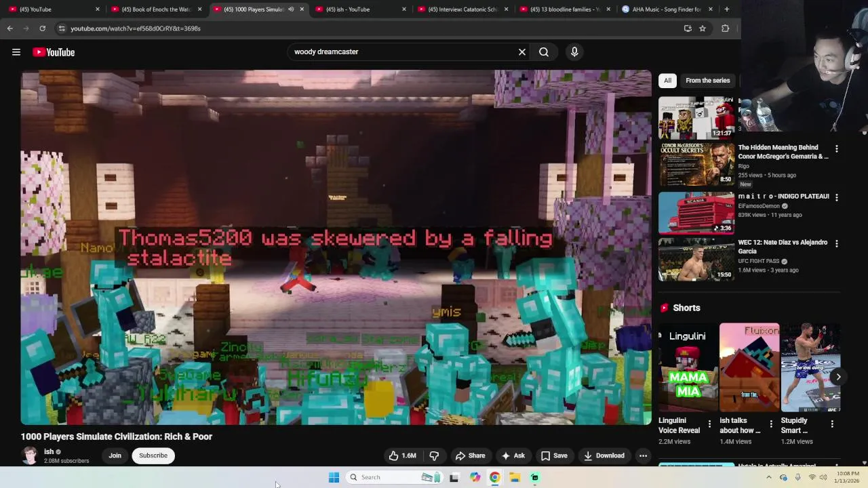Go back in browser history
Image resolution: width=868 pixels, height=488 pixels.
[9, 28]
